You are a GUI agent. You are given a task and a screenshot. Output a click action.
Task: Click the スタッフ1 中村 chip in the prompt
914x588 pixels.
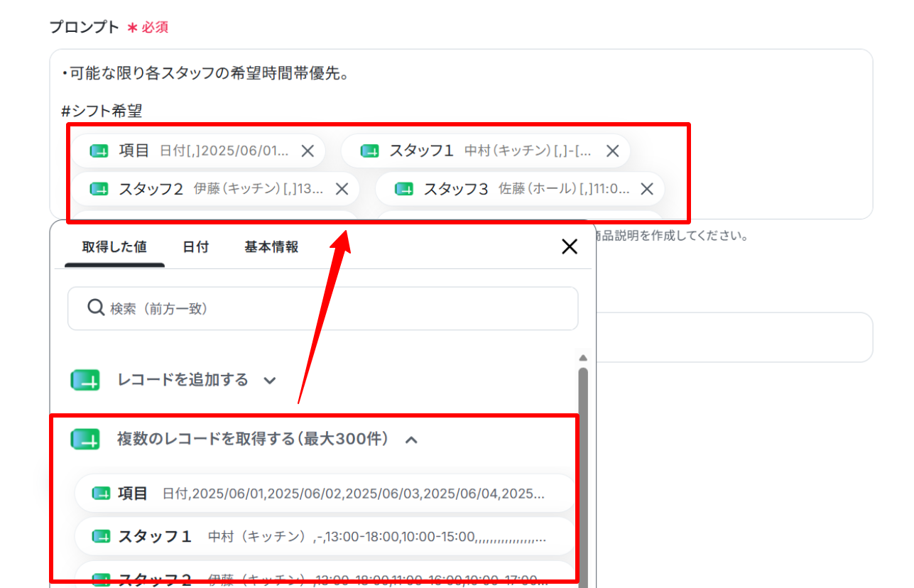pyautogui.click(x=486, y=151)
